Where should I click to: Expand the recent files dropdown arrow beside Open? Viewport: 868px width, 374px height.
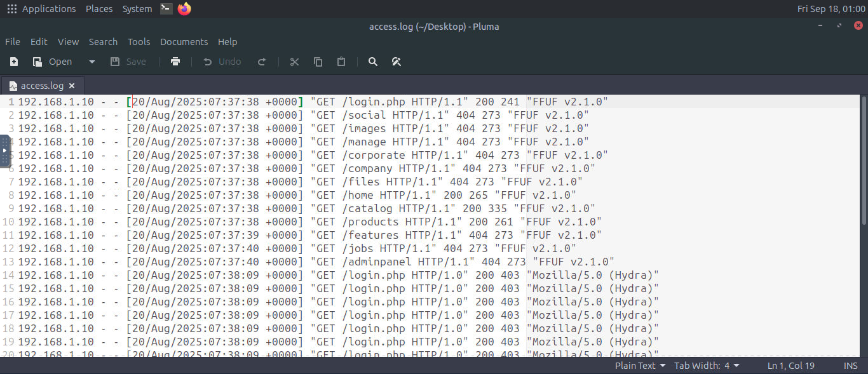(92, 62)
